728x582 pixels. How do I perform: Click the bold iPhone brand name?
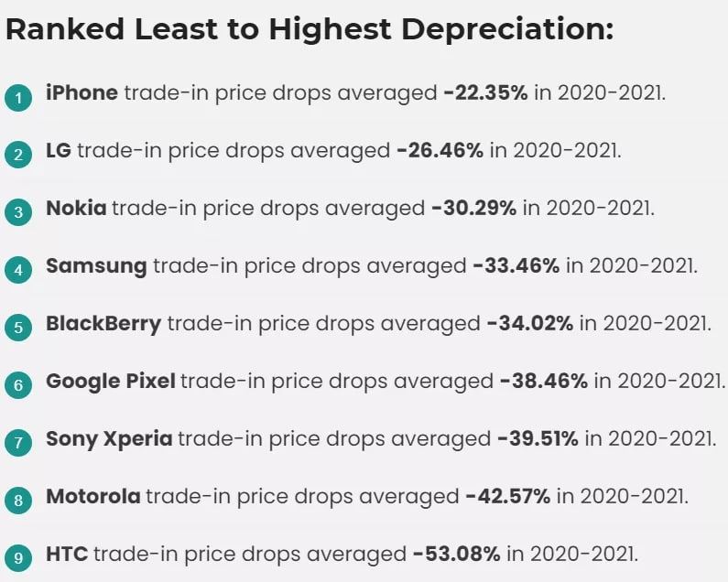click(81, 92)
